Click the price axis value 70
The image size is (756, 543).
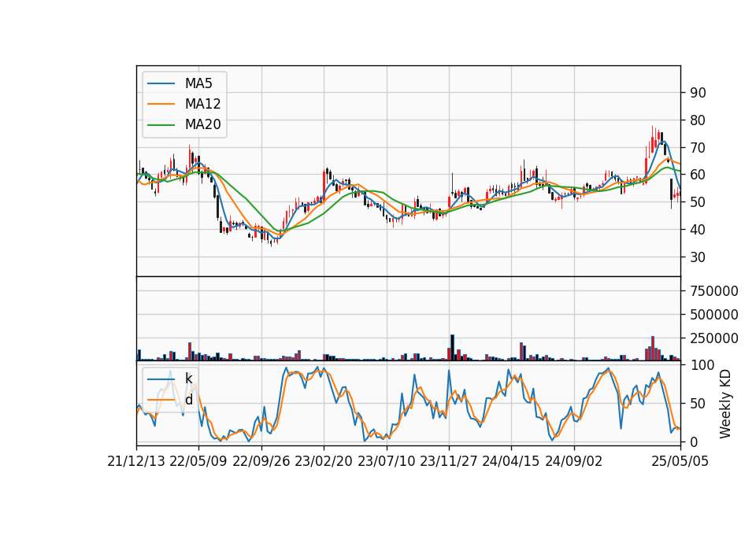pyautogui.click(x=698, y=148)
